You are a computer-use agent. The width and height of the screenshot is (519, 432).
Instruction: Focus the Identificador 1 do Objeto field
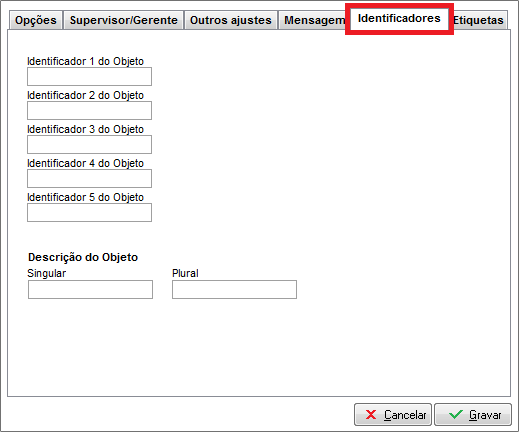click(x=89, y=76)
